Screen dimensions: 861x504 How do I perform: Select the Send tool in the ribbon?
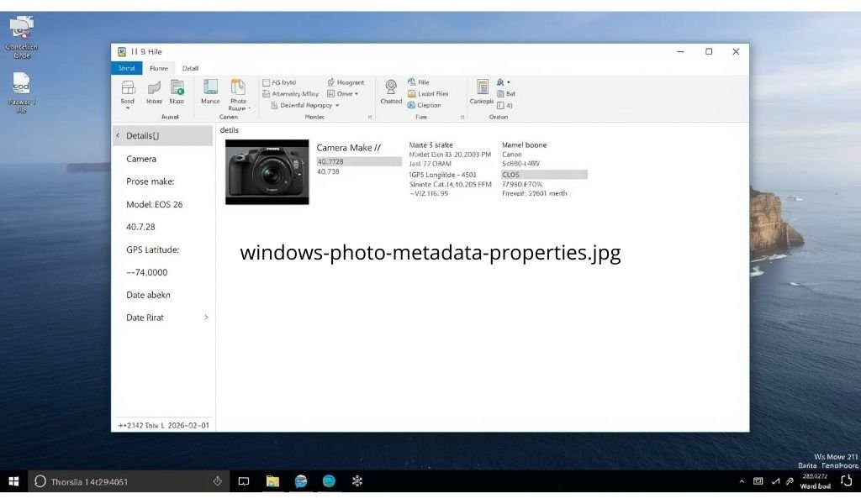(127, 91)
